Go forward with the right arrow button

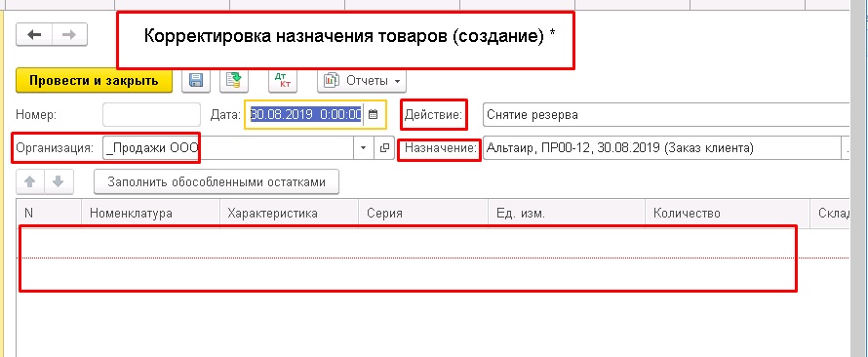click(70, 35)
